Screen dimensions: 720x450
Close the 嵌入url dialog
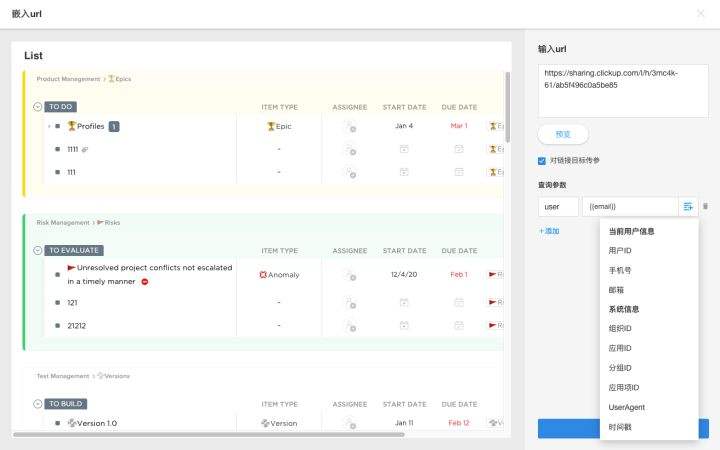pyautogui.click(x=700, y=14)
